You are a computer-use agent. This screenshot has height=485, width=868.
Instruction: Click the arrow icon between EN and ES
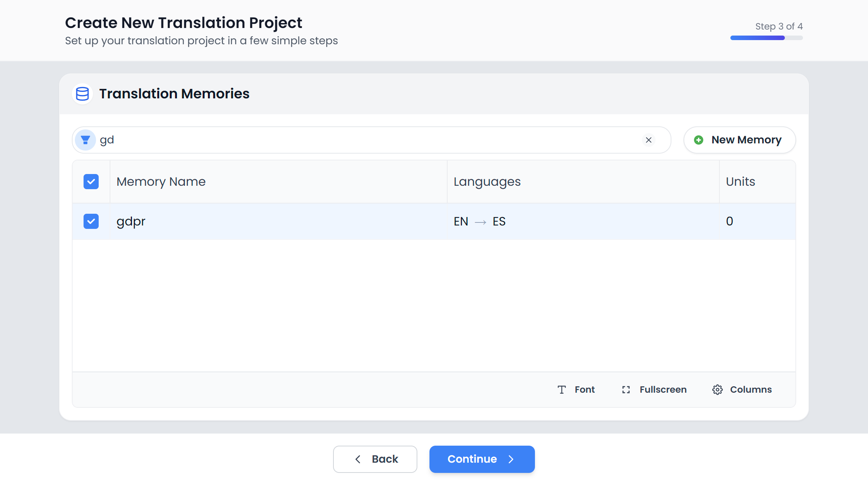tap(480, 222)
